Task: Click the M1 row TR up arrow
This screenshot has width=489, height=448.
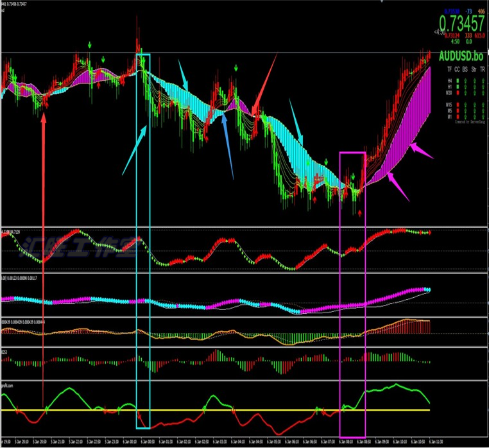Action: pyautogui.click(x=483, y=117)
